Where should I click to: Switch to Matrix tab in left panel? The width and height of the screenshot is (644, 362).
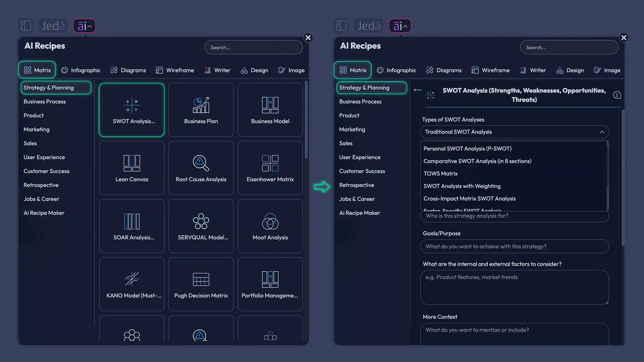[37, 70]
